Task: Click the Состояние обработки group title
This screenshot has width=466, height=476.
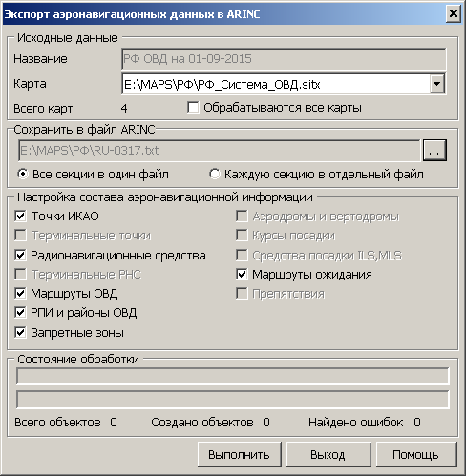Action: click(x=78, y=359)
